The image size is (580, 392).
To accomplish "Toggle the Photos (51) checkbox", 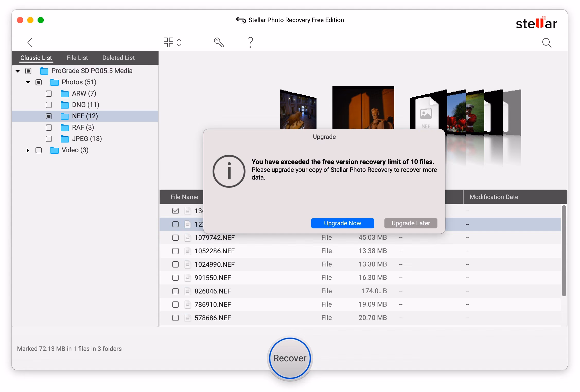I will pos(39,82).
